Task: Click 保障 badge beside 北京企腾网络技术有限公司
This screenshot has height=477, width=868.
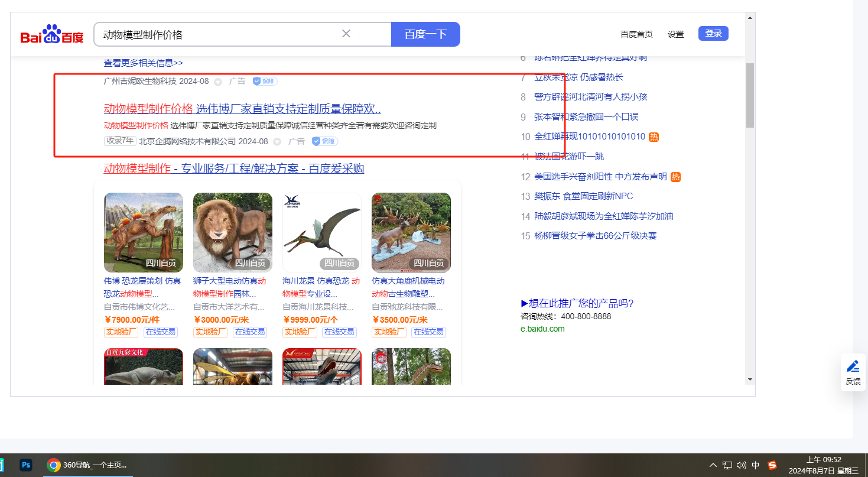Action: (324, 141)
